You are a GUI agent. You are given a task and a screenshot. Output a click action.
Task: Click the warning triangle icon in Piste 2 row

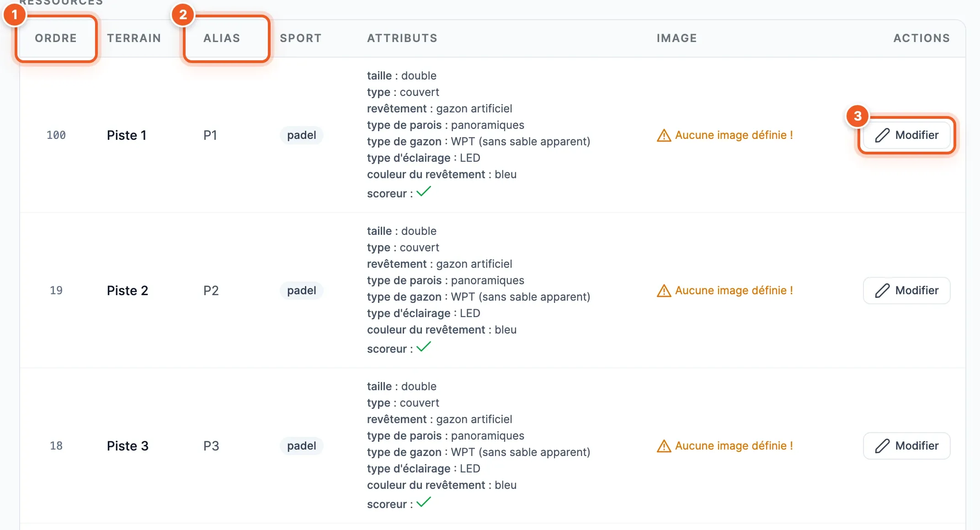664,291
